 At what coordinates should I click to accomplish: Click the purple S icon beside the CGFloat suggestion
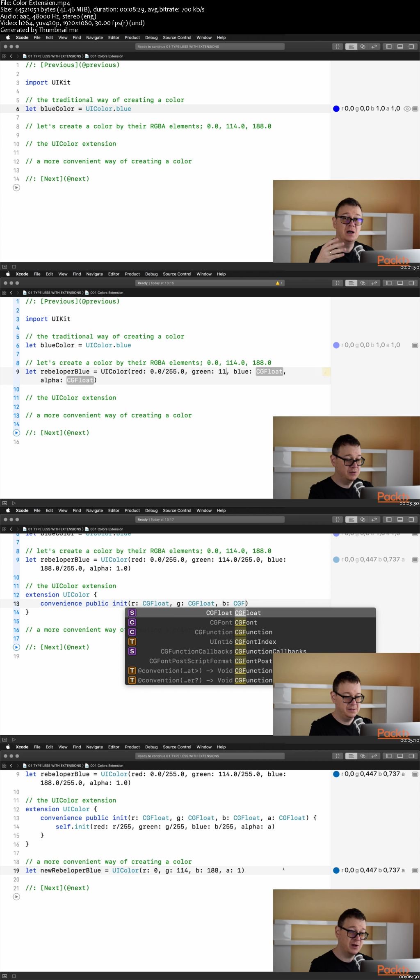pyautogui.click(x=132, y=613)
